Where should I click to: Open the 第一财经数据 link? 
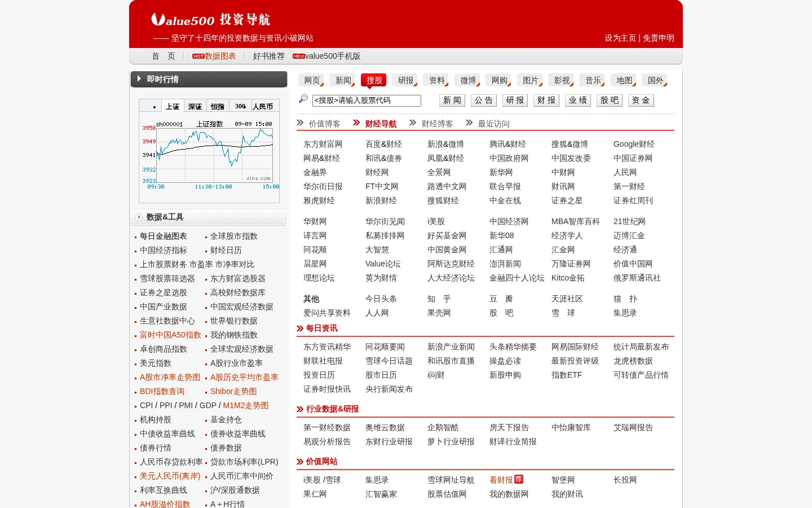326,427
